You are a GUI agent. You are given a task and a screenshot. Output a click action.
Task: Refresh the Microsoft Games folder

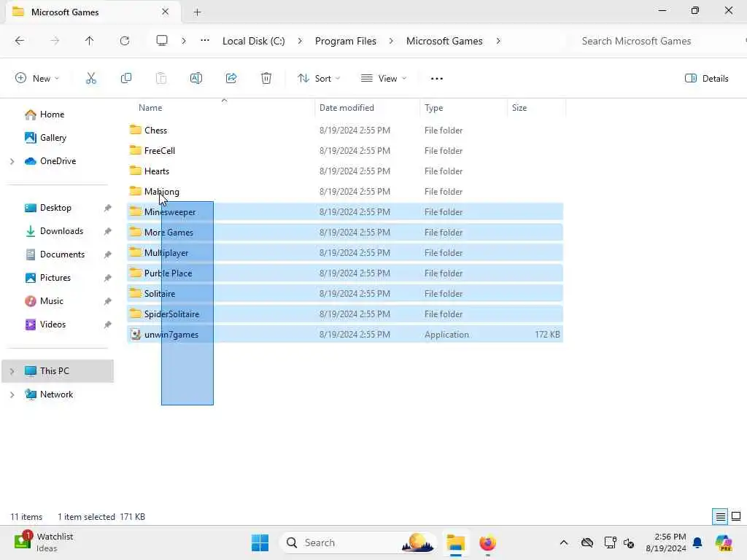(x=125, y=41)
